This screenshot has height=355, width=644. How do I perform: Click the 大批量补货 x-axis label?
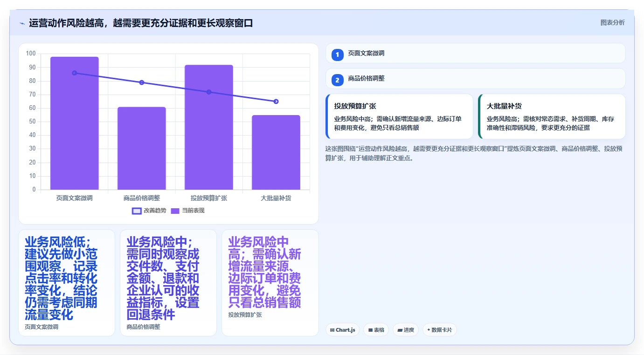276,198
